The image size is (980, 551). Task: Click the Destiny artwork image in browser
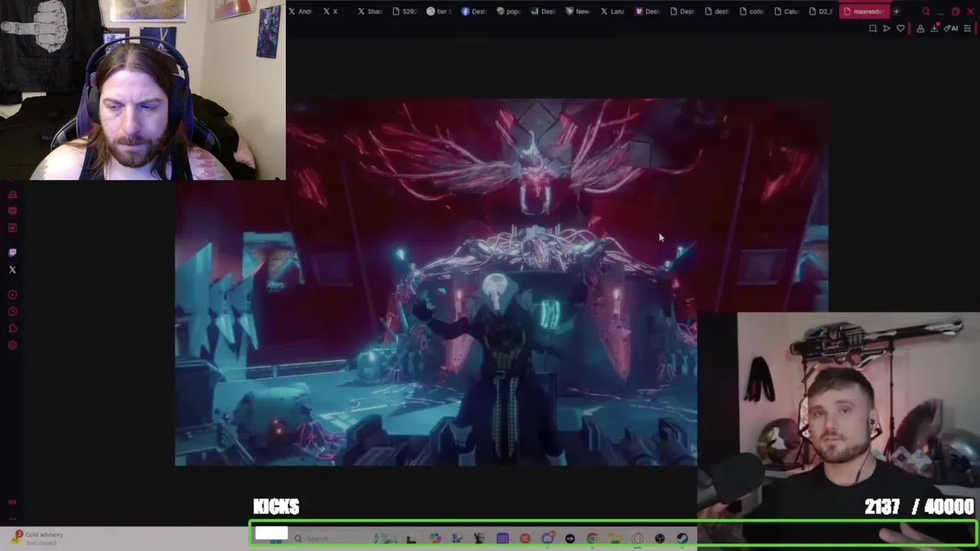501,282
